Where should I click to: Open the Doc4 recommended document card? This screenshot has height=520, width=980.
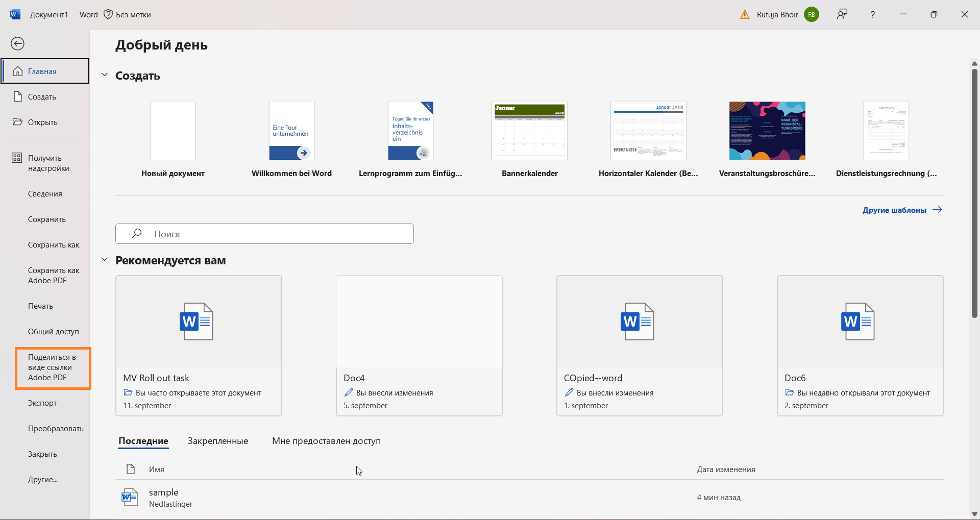(419, 345)
